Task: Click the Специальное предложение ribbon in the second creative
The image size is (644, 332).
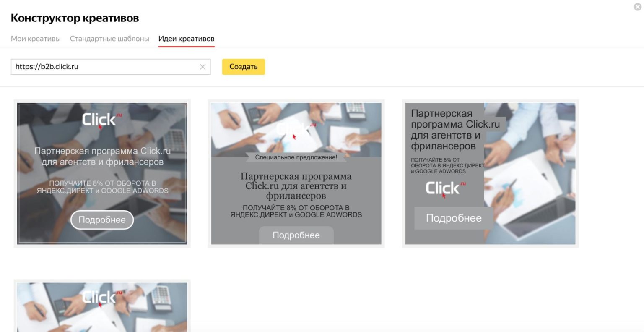Action: click(296, 157)
